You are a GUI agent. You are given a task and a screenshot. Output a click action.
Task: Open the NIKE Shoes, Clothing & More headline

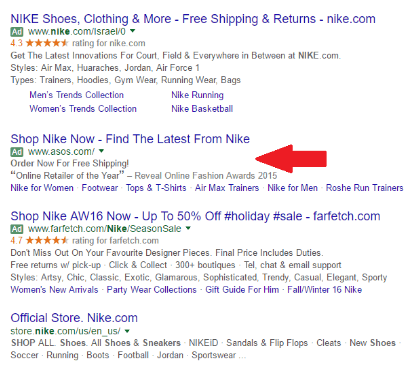click(193, 19)
